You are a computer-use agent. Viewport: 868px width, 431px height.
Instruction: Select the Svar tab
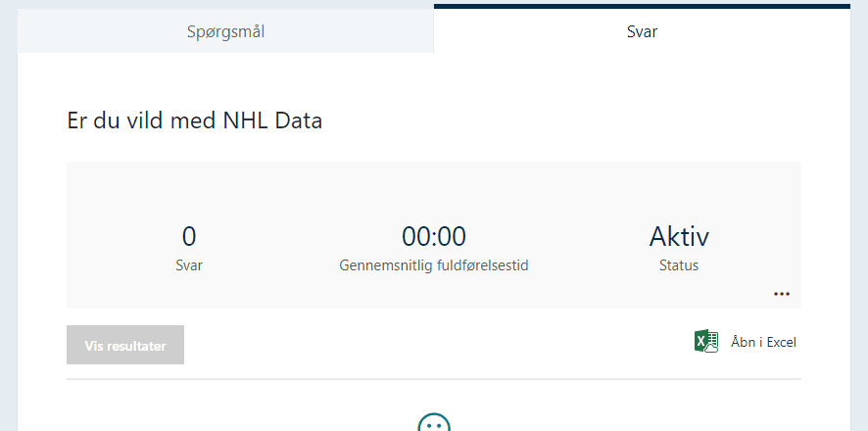[642, 31]
